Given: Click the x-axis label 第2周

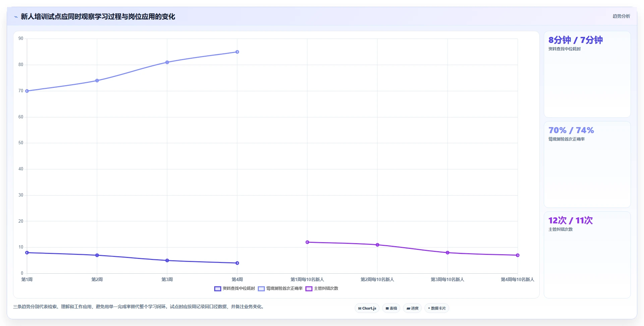Looking at the screenshot, I should [97, 279].
